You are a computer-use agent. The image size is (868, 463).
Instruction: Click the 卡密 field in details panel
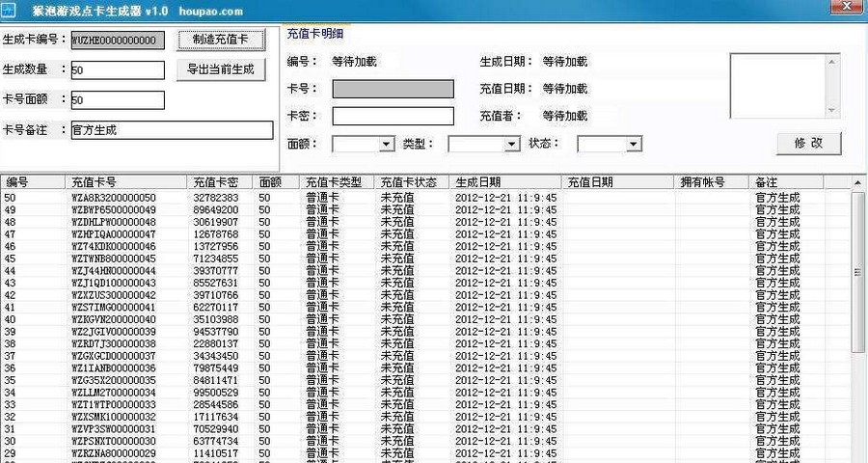393,117
